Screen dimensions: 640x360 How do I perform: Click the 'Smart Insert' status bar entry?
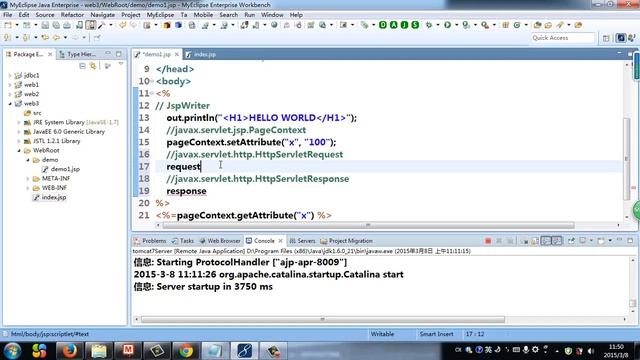(436, 334)
